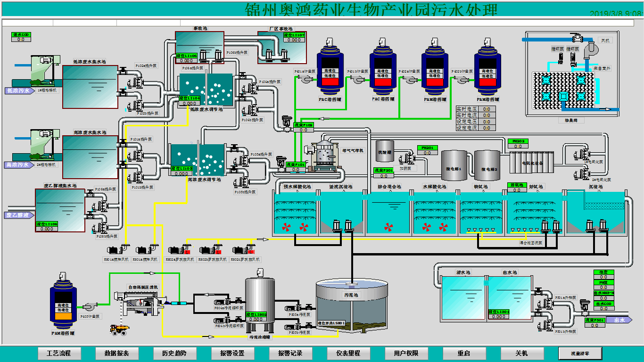Open the 数据报表 data report page
Image resolution: width=644 pixels, height=362 pixels.
[116, 353]
